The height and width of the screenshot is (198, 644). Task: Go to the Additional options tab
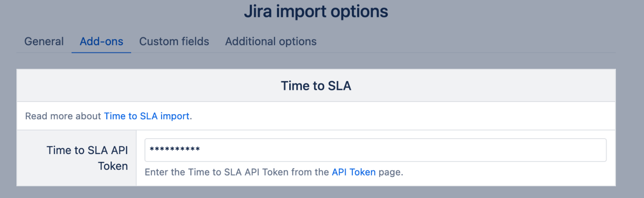[x=271, y=41]
